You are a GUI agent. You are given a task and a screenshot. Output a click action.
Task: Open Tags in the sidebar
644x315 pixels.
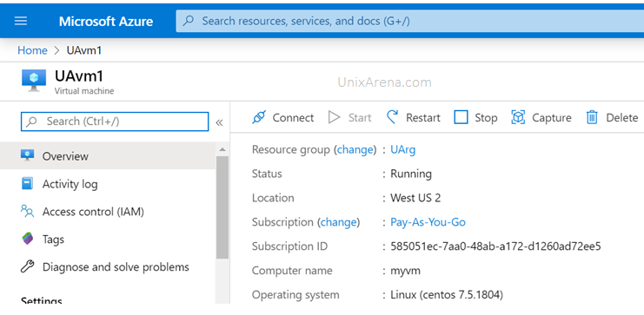pos(53,240)
